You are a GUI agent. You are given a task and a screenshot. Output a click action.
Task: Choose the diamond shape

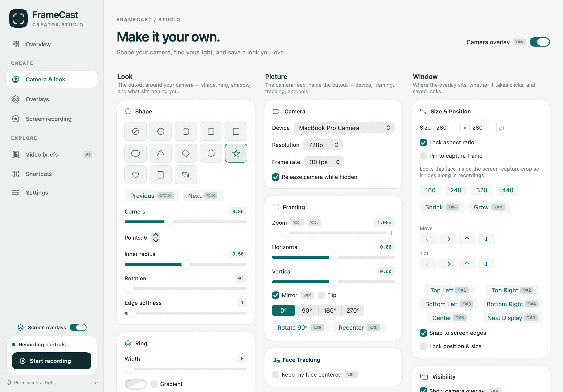186,153
